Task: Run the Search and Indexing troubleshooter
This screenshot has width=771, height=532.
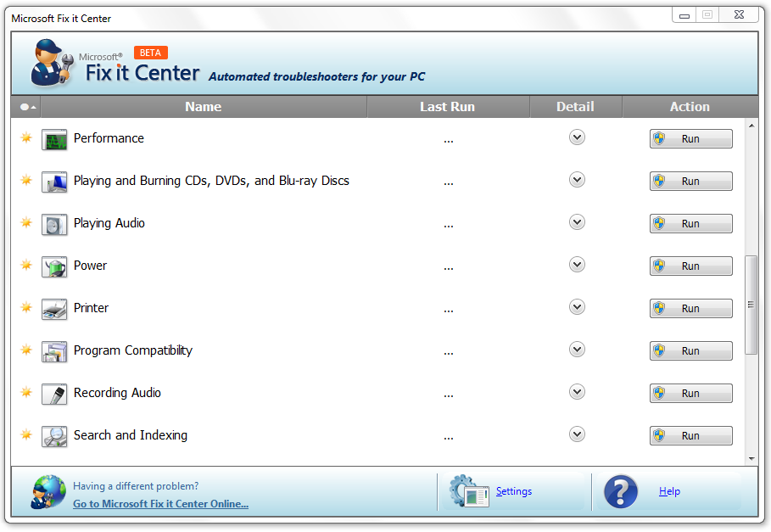Action: click(691, 435)
